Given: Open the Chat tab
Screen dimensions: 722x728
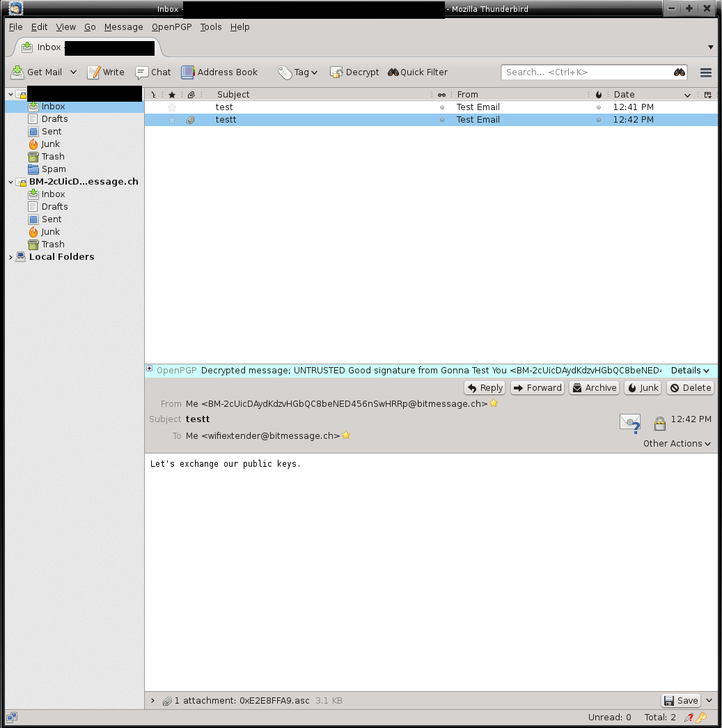Looking at the screenshot, I should click(153, 72).
